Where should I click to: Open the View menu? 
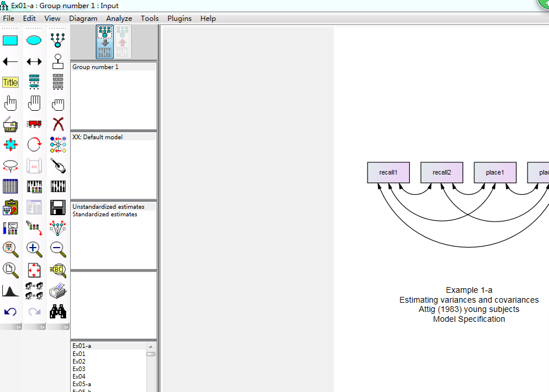[x=52, y=19]
